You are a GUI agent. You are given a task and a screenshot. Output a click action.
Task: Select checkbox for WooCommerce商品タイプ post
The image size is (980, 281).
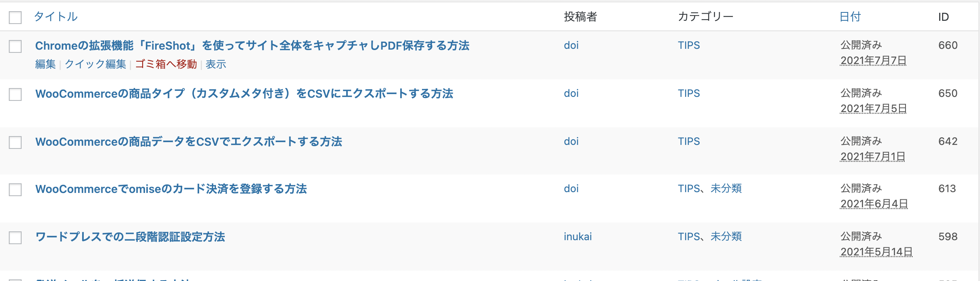point(15,94)
